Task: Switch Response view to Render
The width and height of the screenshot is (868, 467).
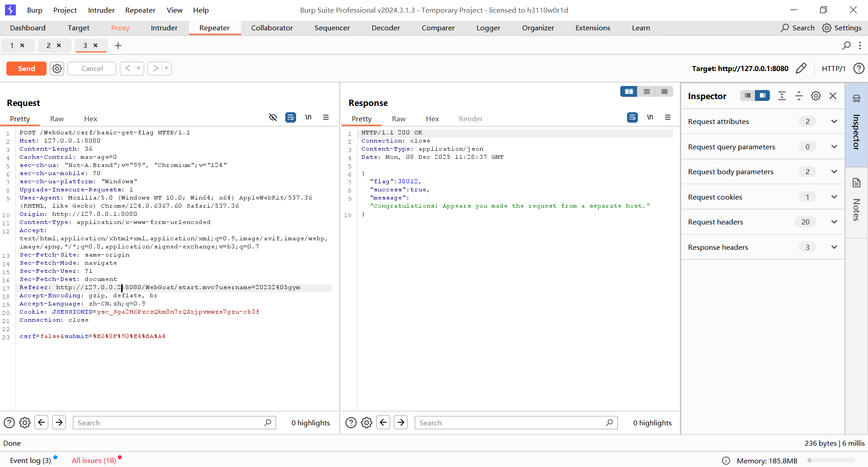Action: (x=471, y=119)
